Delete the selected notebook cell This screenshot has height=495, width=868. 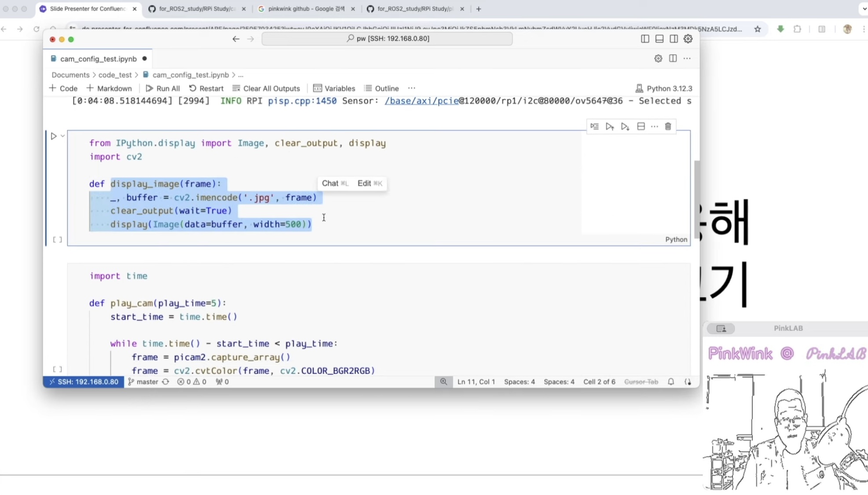(x=668, y=127)
